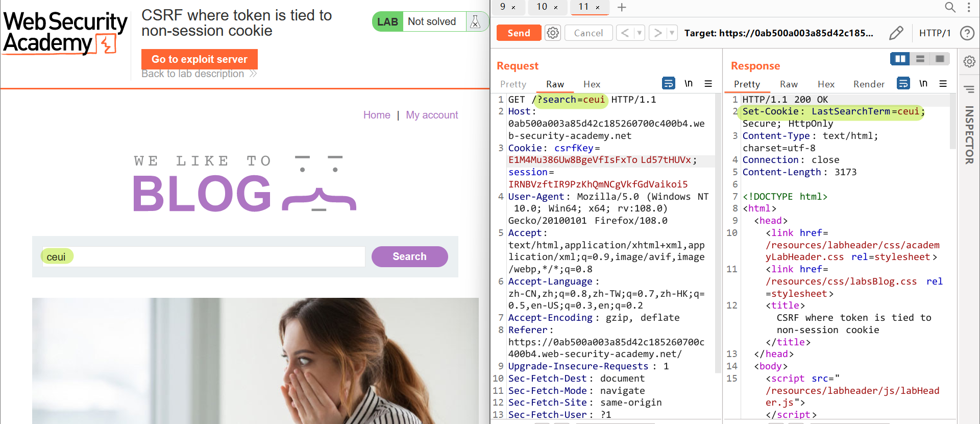Open the help question mark icon

[967, 33]
